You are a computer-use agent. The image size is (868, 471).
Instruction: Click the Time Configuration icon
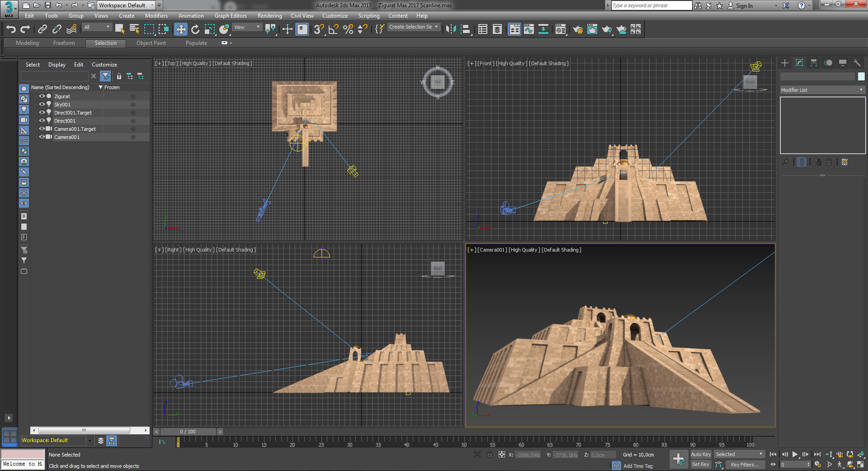tap(818, 465)
